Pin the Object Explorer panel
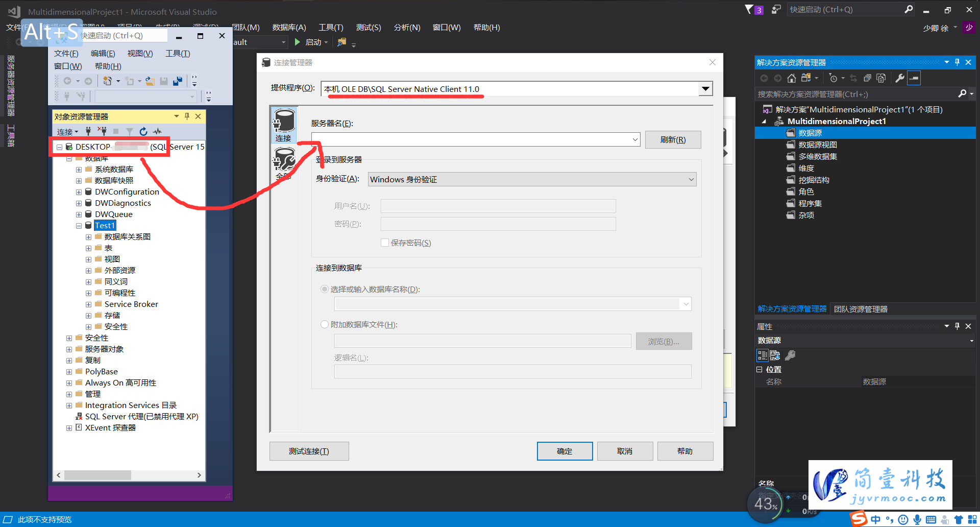980x527 pixels. [187, 116]
